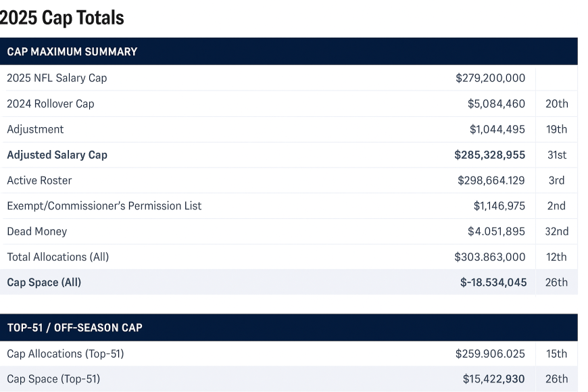Click the $285,328,955 adjusted cap value
Viewport: 588px width, 392px height.
click(x=489, y=155)
